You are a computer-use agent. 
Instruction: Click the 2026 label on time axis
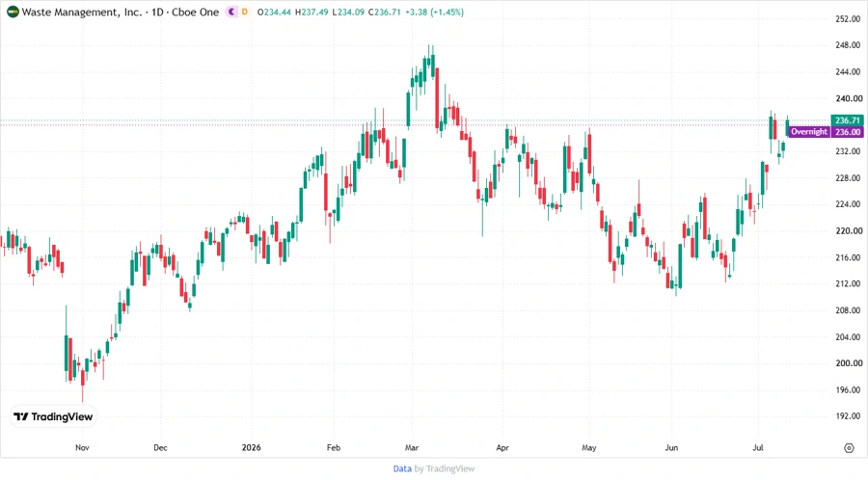click(252, 447)
